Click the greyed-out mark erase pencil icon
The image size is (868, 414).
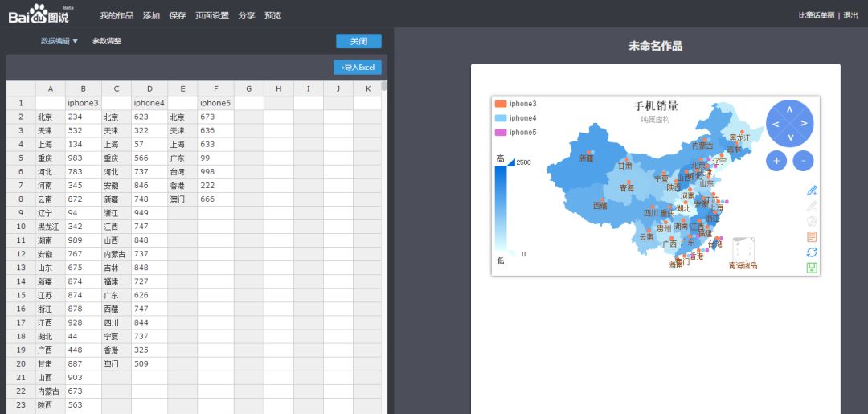812,206
